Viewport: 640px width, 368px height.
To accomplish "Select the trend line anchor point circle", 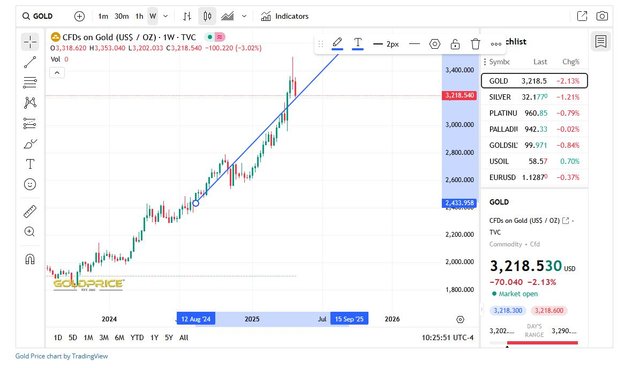I will tap(196, 203).
